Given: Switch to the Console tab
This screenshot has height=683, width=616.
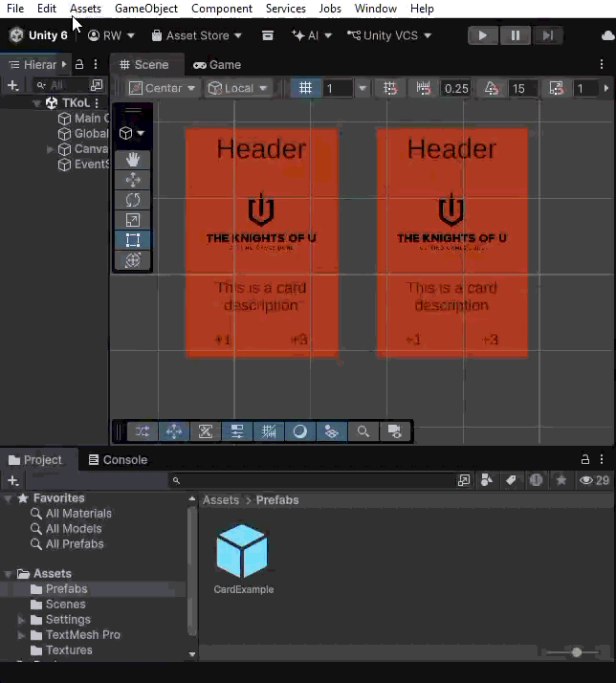Looking at the screenshot, I should [118, 460].
